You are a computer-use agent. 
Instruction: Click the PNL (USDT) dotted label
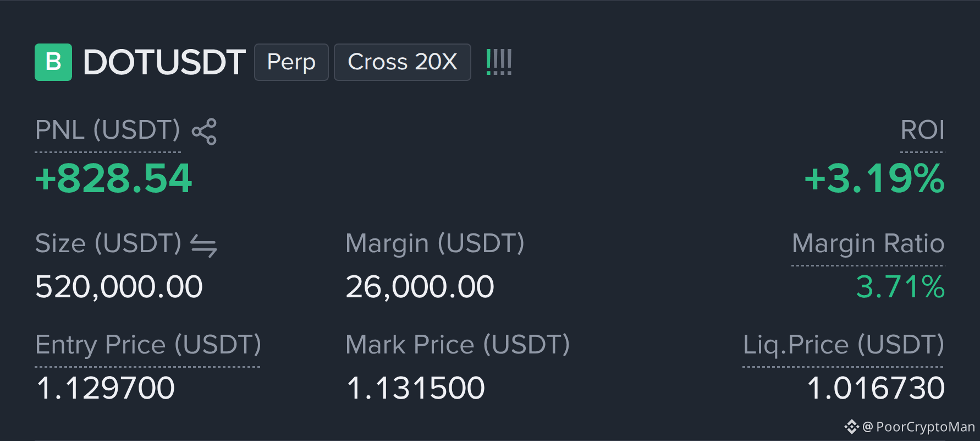pyautogui.click(x=108, y=130)
